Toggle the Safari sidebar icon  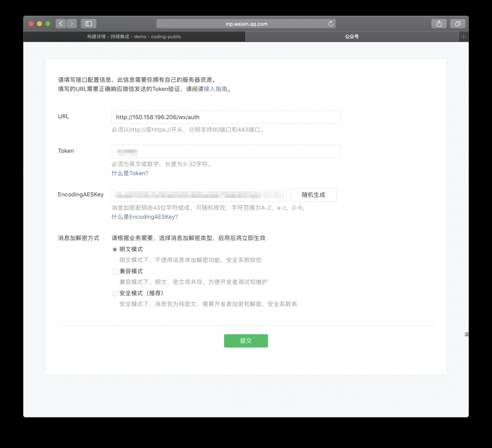[x=89, y=23]
